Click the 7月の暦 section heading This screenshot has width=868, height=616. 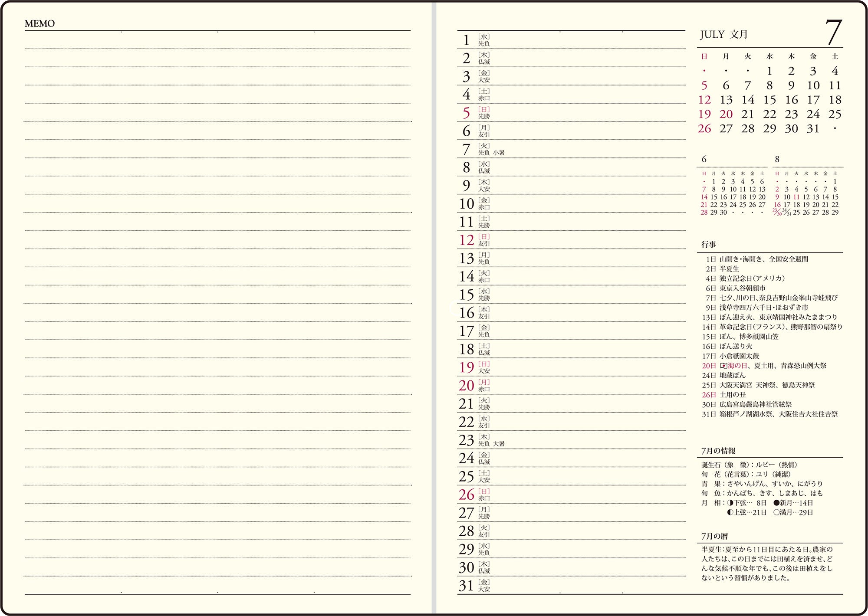point(714,536)
